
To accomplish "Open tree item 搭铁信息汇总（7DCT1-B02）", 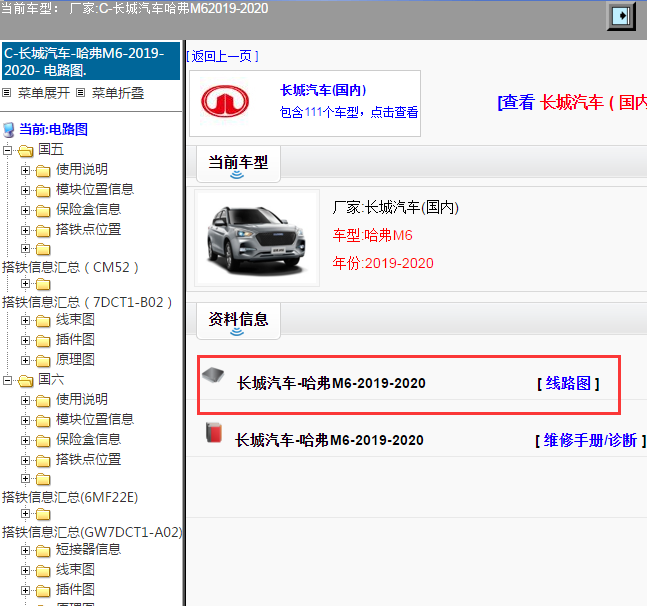I will click(x=87, y=302).
